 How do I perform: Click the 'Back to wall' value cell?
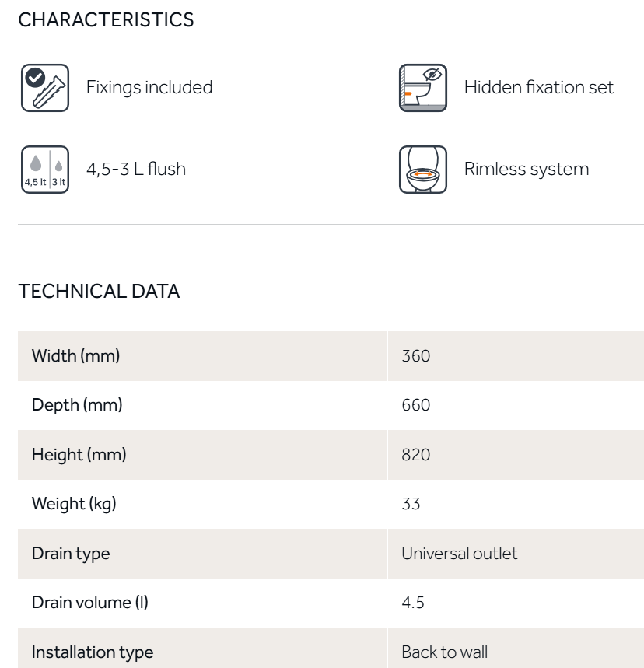click(444, 652)
